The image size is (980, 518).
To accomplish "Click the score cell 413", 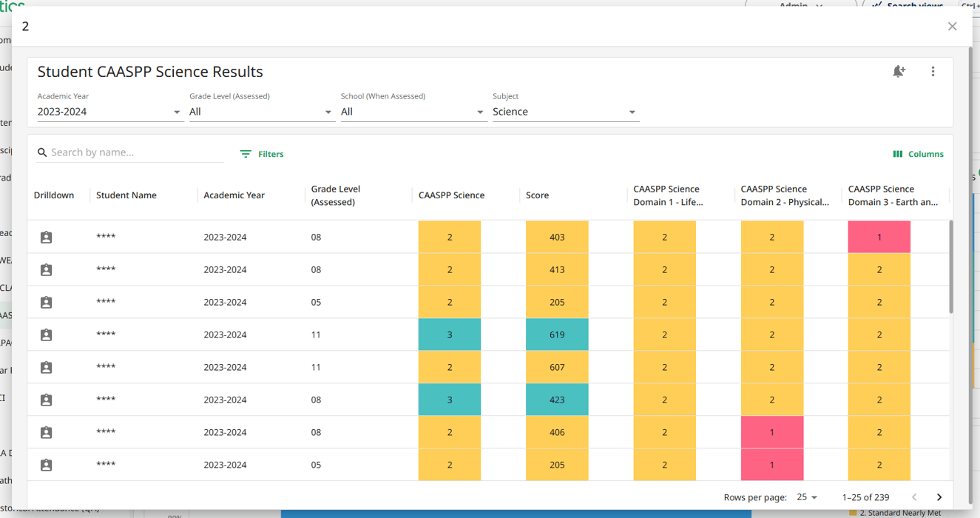I will [x=557, y=270].
